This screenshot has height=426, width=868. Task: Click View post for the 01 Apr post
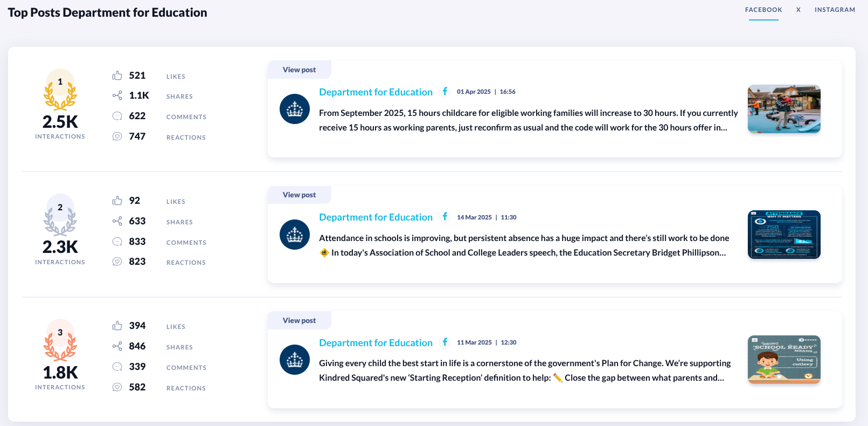[x=299, y=70]
